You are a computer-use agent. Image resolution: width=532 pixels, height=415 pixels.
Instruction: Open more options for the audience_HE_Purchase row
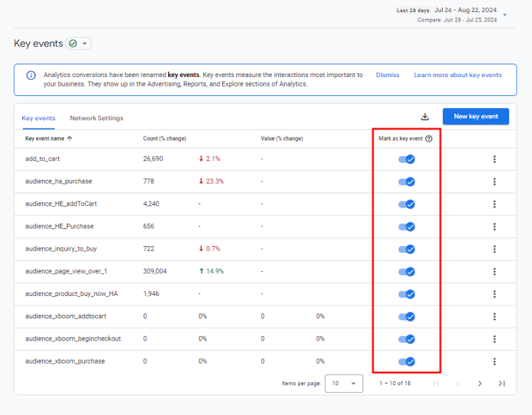[494, 226]
